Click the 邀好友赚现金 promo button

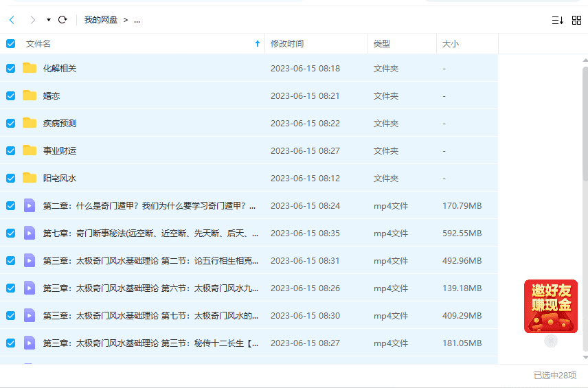550,306
